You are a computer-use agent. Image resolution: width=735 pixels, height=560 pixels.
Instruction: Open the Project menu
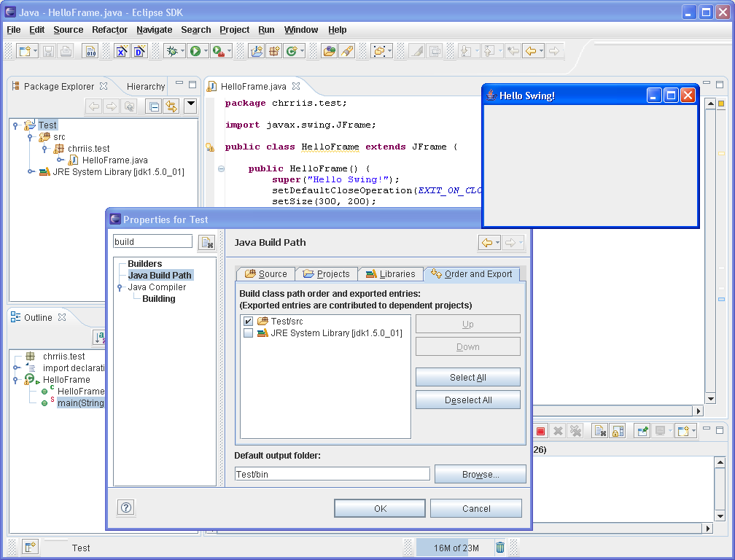tap(234, 30)
